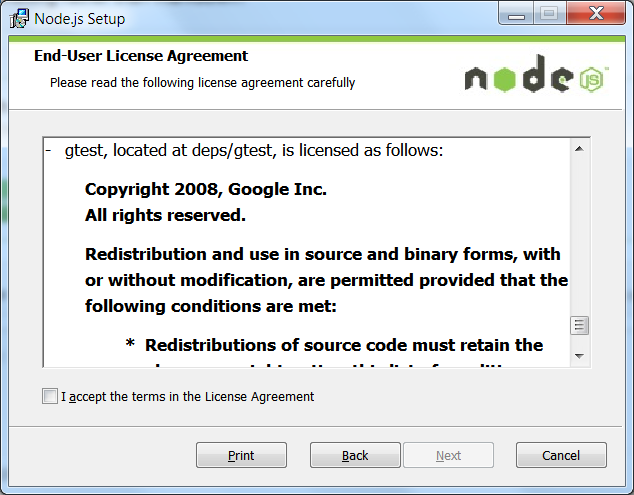Accept the terms in the License Agreement checkbox
Image resolution: width=634 pixels, height=495 pixels.
click(50, 396)
